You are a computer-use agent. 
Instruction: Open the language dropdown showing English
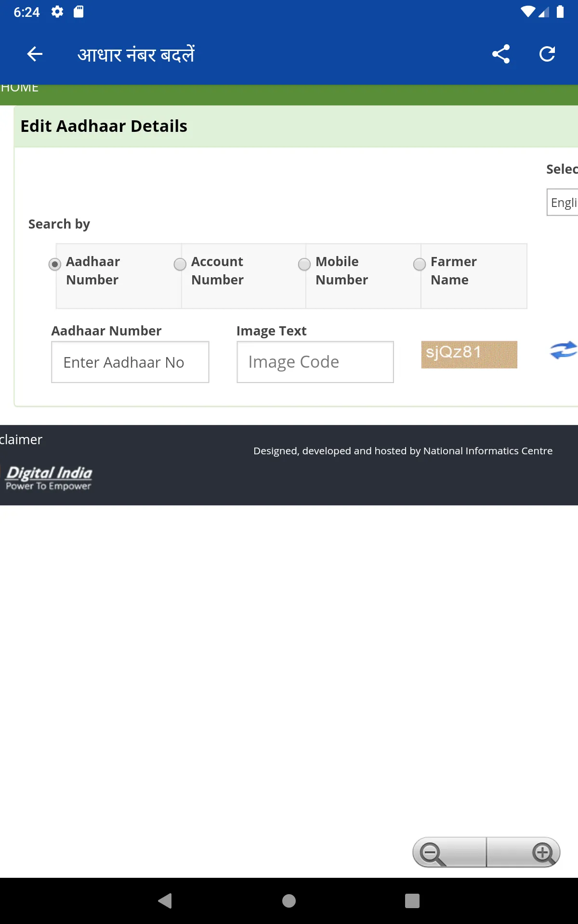[562, 202]
